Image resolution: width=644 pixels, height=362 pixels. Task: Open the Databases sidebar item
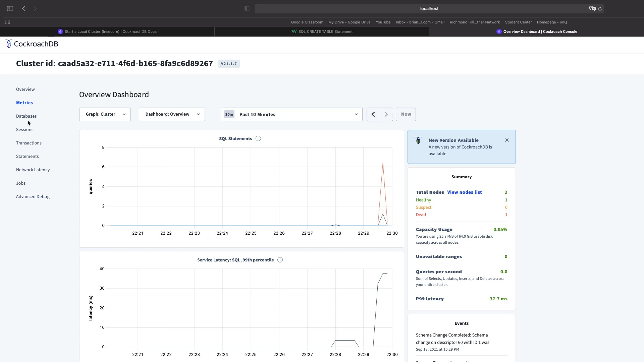[26, 116]
